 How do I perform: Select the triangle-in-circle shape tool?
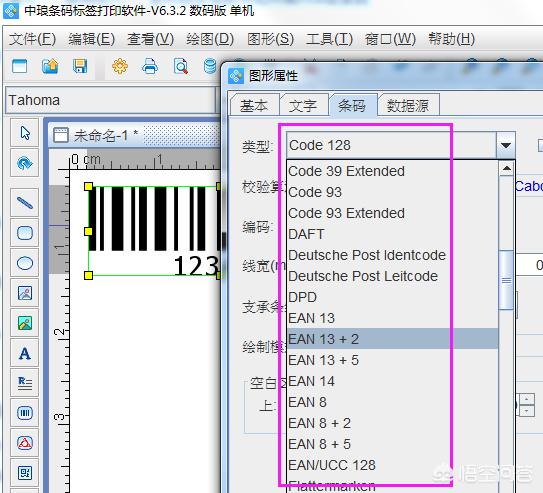pyautogui.click(x=25, y=443)
